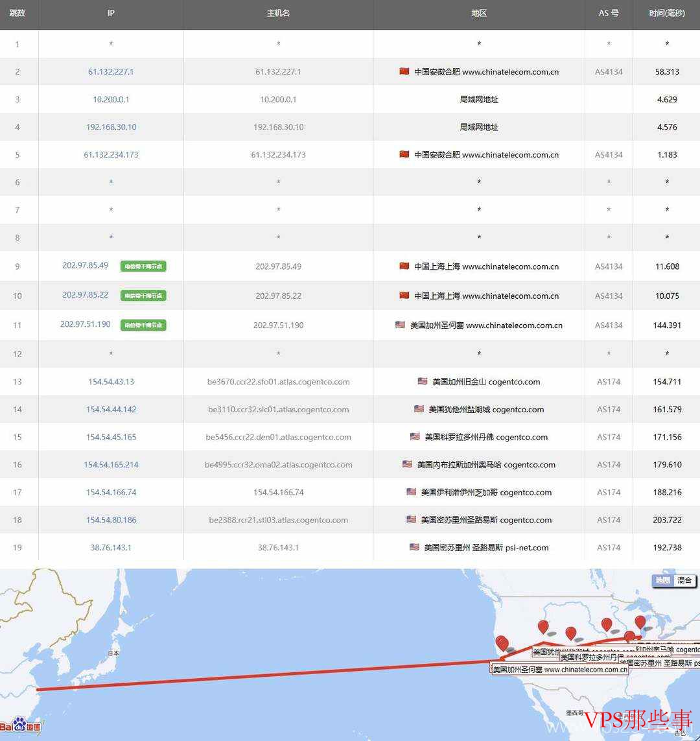This screenshot has height=741, width=700.
Task: Click the US flag in hop 17 row
Action: tap(411, 491)
